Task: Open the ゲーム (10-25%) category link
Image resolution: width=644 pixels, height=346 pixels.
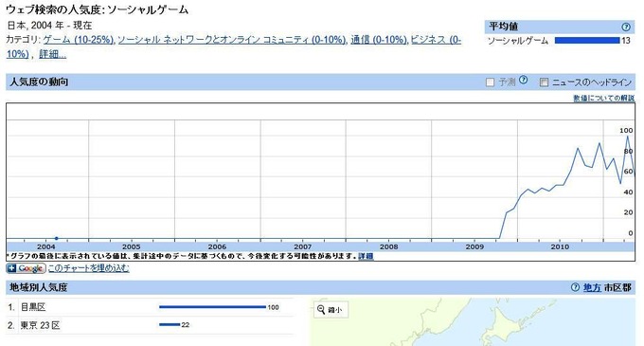Action: pos(78,40)
